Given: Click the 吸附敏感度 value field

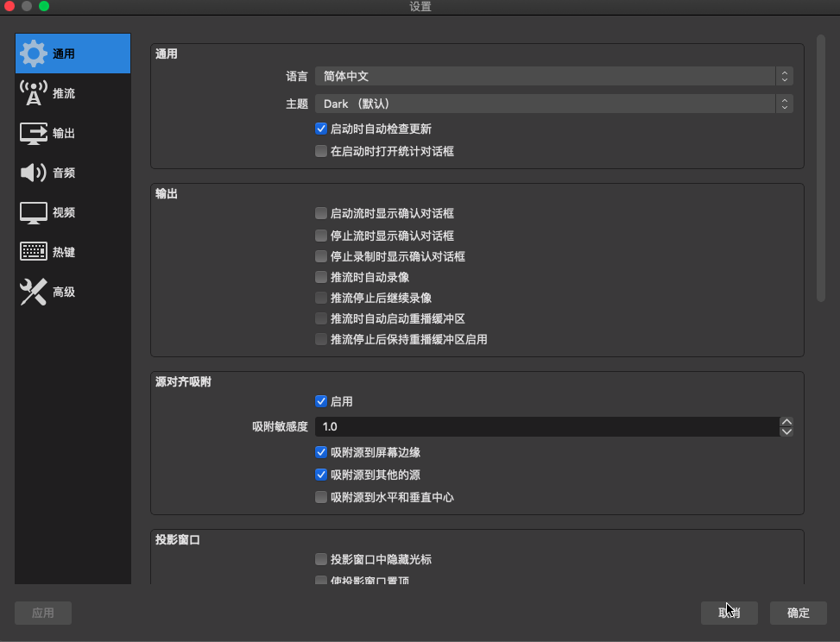Looking at the screenshot, I should pyautogui.click(x=546, y=426).
